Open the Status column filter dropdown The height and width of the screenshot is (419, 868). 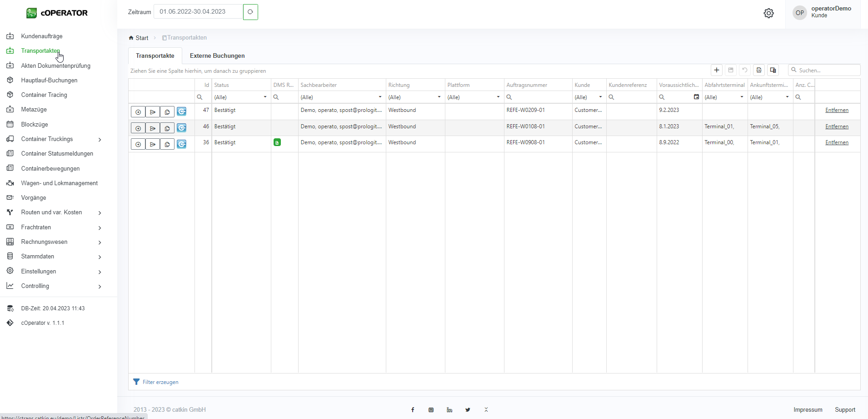pyautogui.click(x=265, y=97)
